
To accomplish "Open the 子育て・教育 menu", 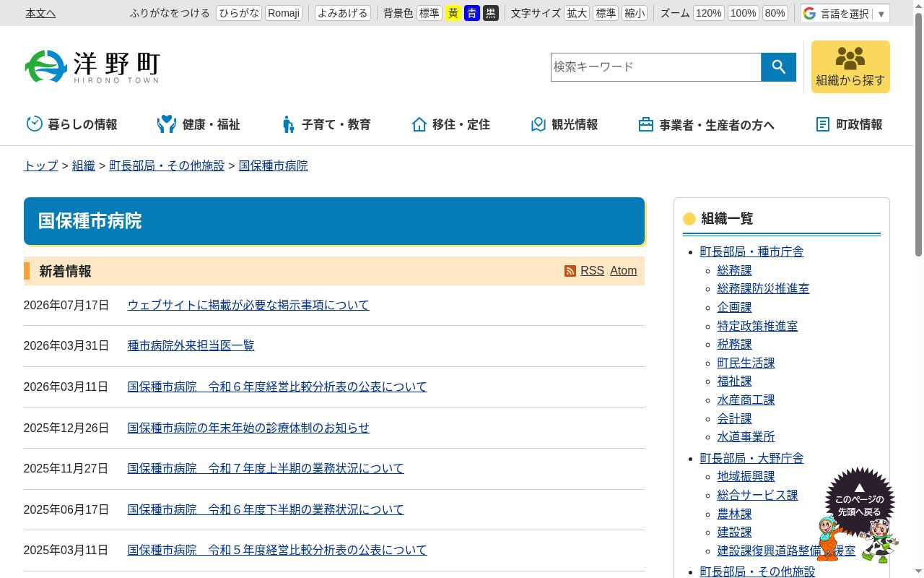I will click(x=326, y=124).
